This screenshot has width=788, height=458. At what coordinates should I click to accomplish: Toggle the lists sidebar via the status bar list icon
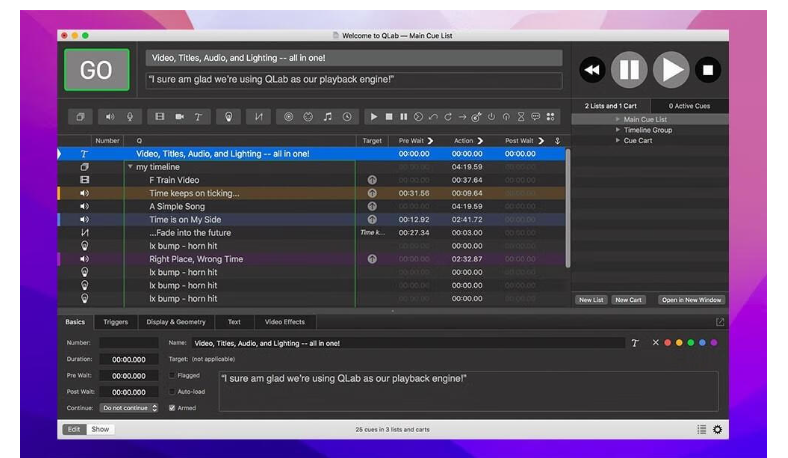tap(702, 429)
